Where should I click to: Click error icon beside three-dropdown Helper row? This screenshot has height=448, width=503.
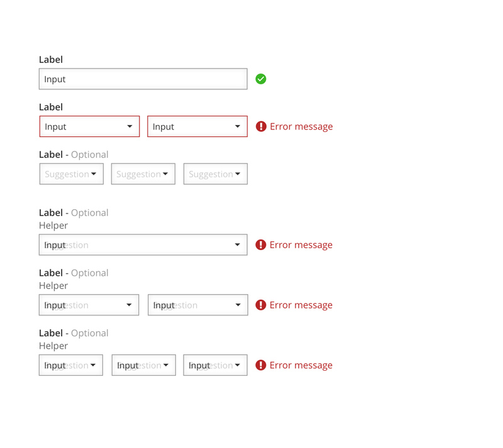(261, 365)
